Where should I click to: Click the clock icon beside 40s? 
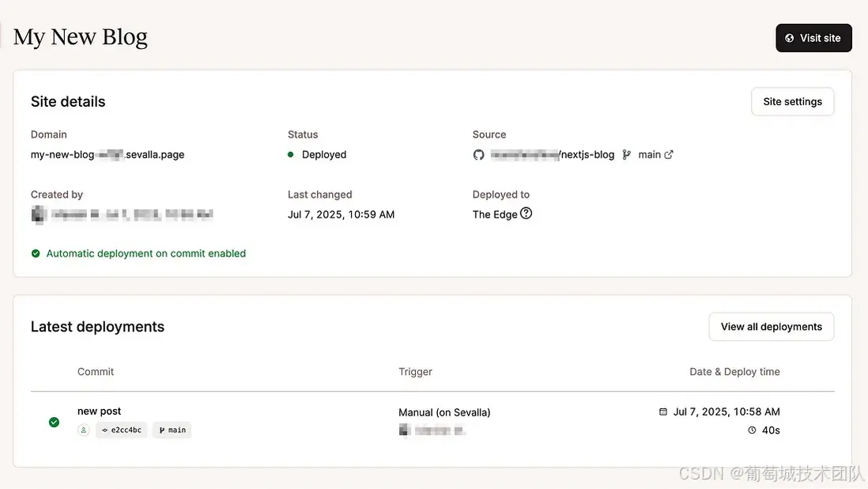(752, 430)
